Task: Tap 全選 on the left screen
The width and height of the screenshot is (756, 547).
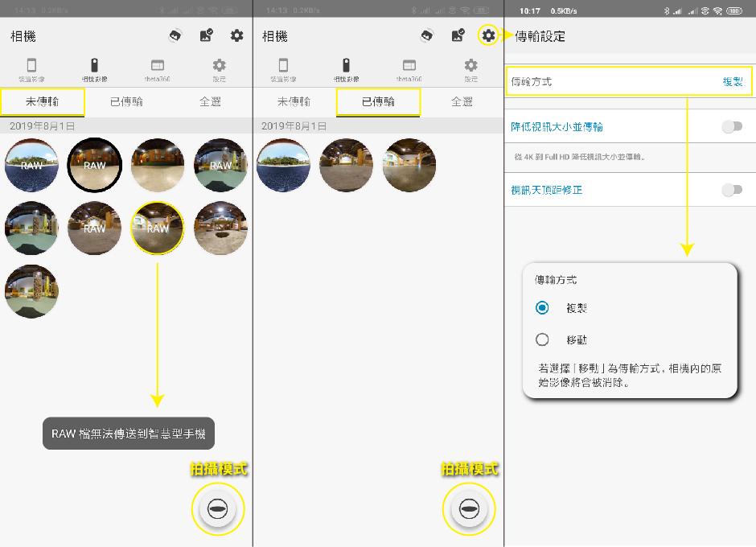Action: [x=210, y=102]
